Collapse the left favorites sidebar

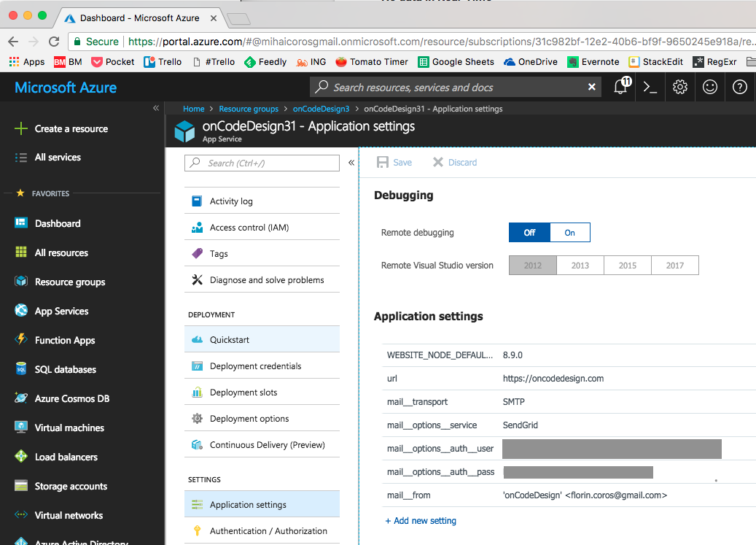coord(156,108)
